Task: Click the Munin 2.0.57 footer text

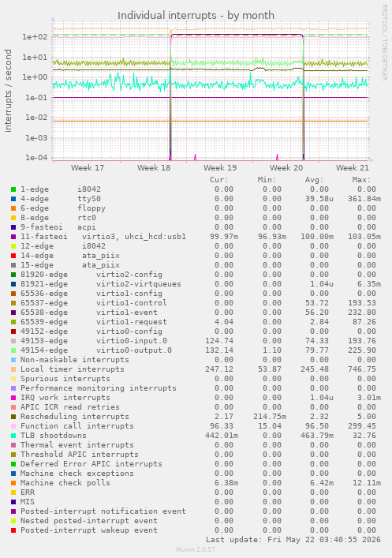Action: (x=196, y=549)
